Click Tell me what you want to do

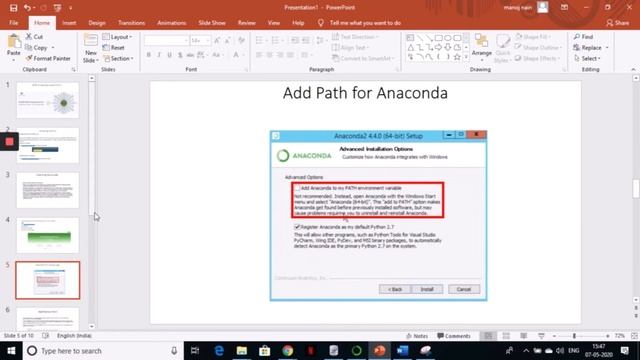tap(365, 23)
